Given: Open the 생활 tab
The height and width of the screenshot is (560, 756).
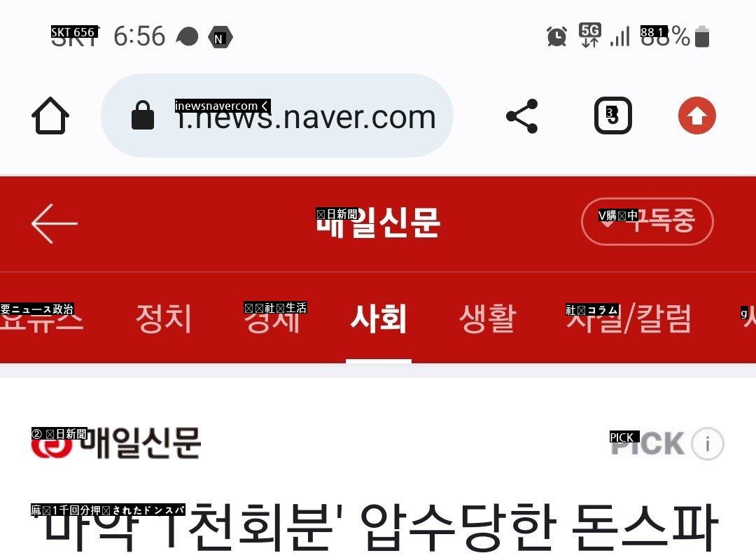Looking at the screenshot, I should point(487,318).
